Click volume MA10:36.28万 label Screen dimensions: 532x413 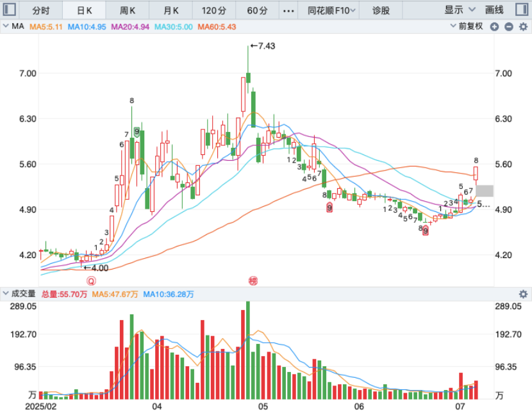click(x=169, y=294)
